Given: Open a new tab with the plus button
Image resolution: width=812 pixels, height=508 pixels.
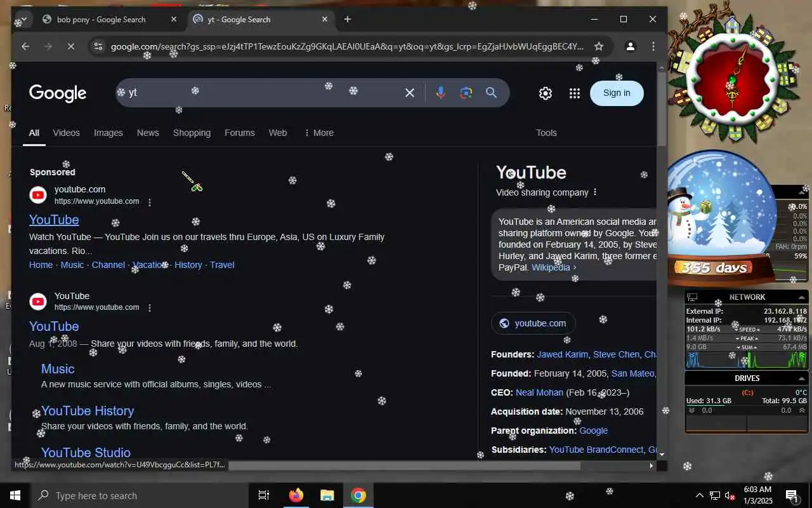Looking at the screenshot, I should point(348,20).
